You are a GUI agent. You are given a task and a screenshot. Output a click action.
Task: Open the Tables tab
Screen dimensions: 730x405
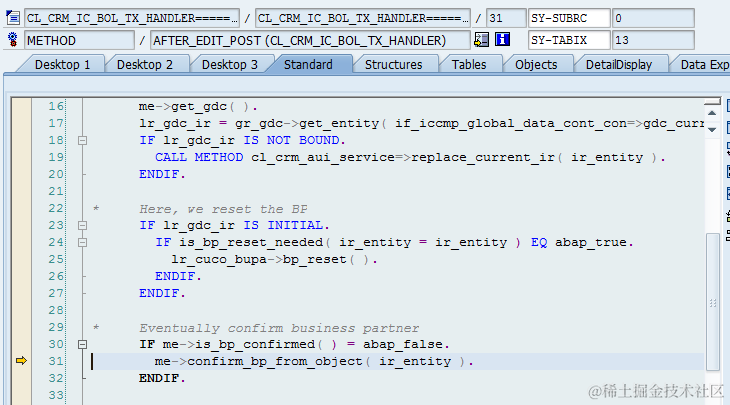[x=469, y=64]
